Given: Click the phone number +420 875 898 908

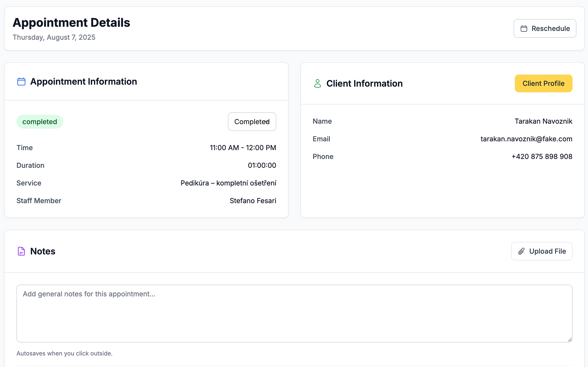Looking at the screenshot, I should [542, 157].
